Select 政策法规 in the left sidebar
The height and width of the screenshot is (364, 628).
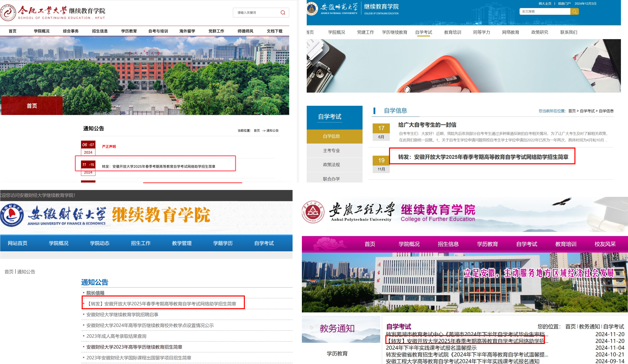pos(331,165)
